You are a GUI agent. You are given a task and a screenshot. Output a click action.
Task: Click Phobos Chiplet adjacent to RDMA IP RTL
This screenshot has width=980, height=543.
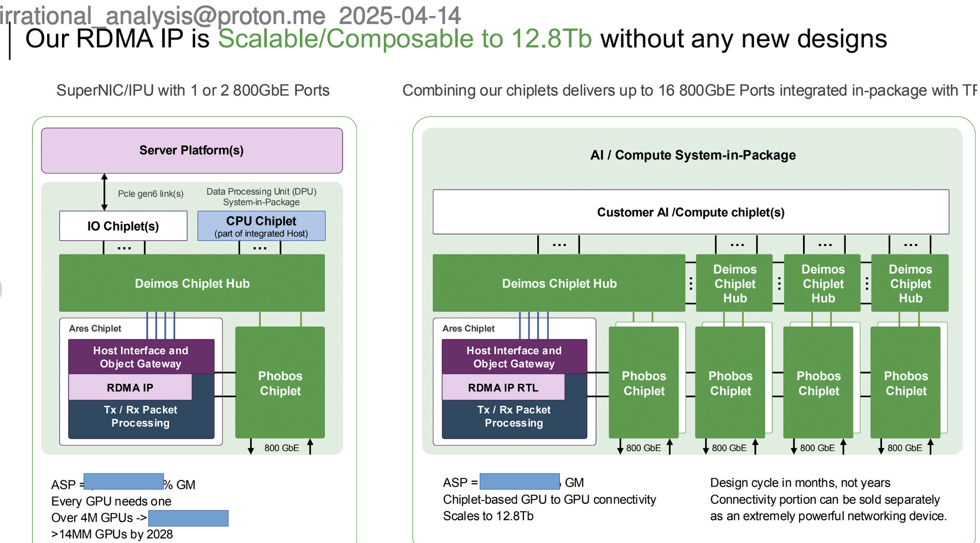point(644,383)
